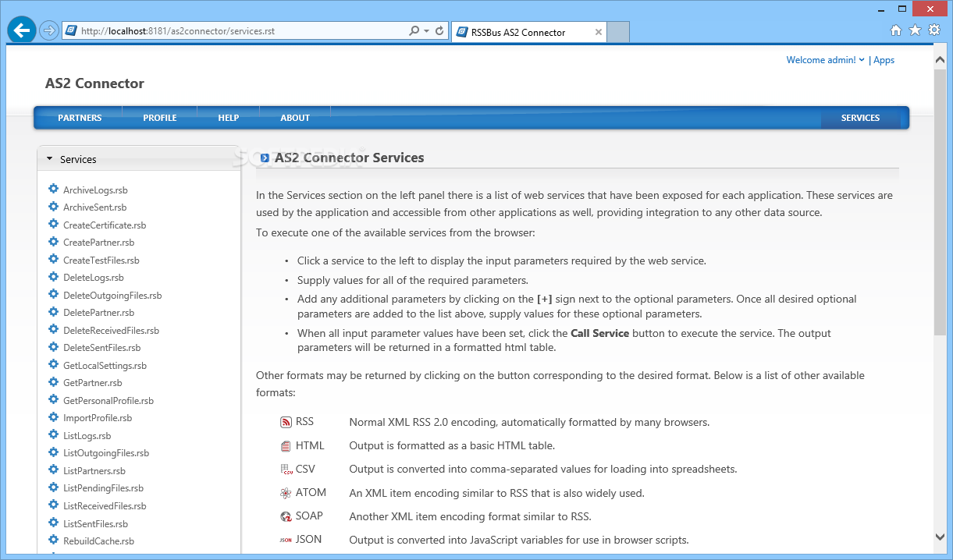Click the page scrollbar down arrow

[940, 536]
